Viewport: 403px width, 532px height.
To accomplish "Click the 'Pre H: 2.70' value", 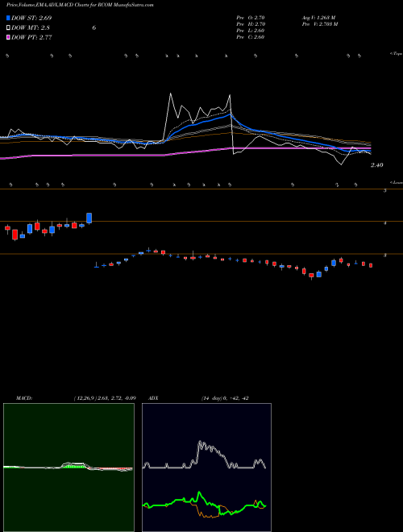I will pos(251,23).
